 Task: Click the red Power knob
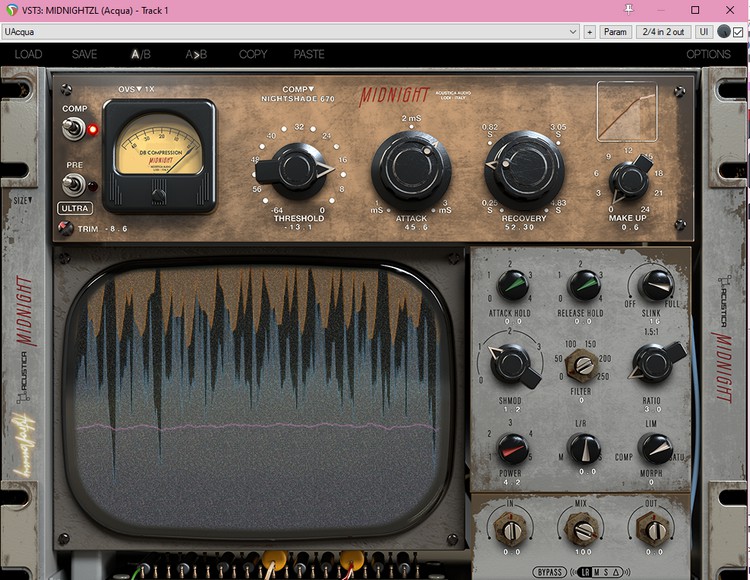click(x=513, y=448)
